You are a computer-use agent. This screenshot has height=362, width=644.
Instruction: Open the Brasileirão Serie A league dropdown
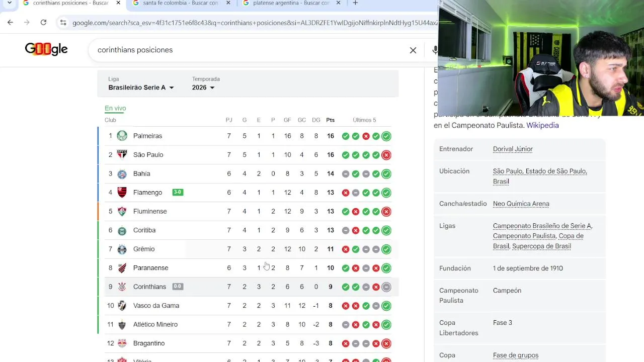click(141, 87)
